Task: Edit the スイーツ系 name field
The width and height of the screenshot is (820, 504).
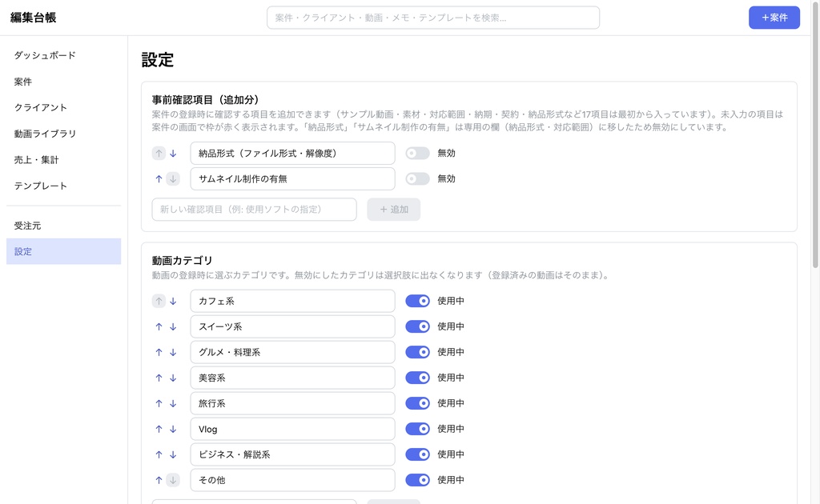Action: [292, 326]
